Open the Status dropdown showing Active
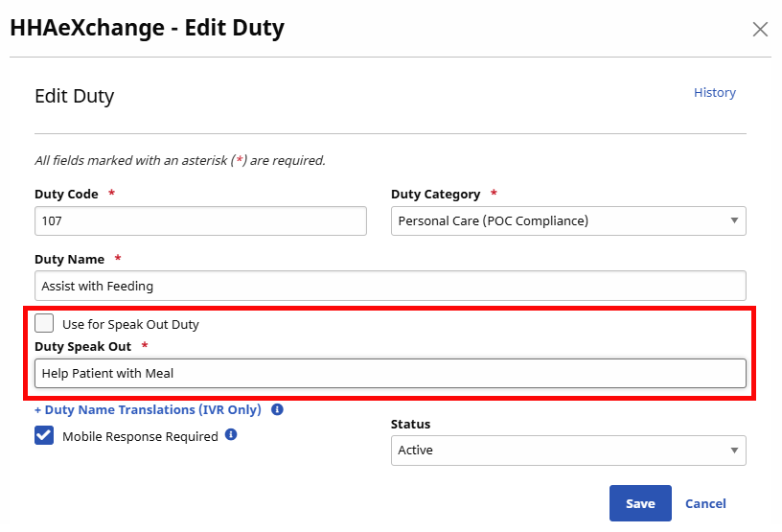The height and width of the screenshot is (532, 782). pyautogui.click(x=568, y=450)
